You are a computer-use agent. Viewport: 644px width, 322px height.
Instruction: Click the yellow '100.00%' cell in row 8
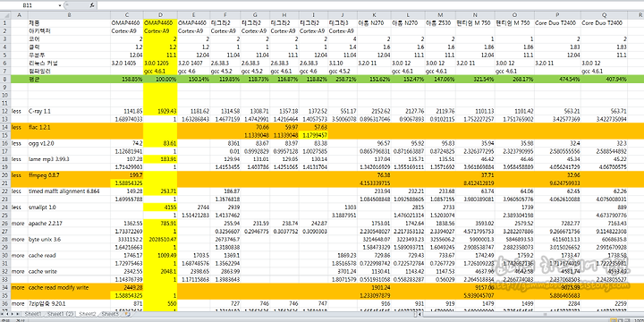tap(160, 79)
